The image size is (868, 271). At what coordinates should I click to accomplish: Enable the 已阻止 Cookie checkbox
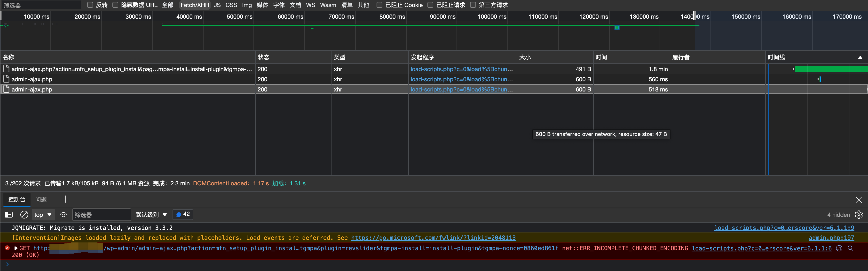379,5
